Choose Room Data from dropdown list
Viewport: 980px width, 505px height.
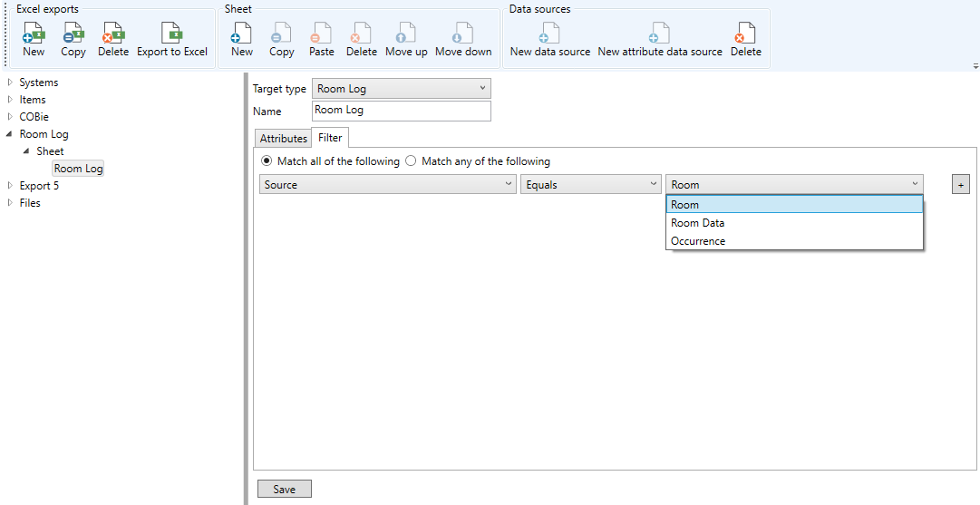[x=697, y=223]
